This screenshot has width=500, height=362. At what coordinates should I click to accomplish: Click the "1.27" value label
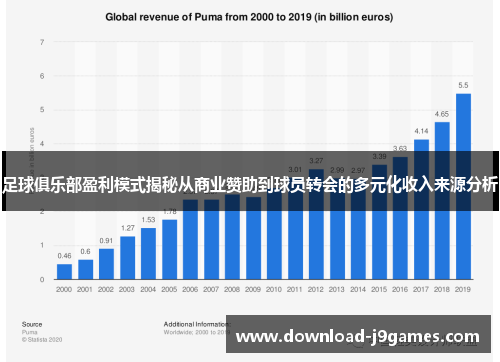coord(127,228)
